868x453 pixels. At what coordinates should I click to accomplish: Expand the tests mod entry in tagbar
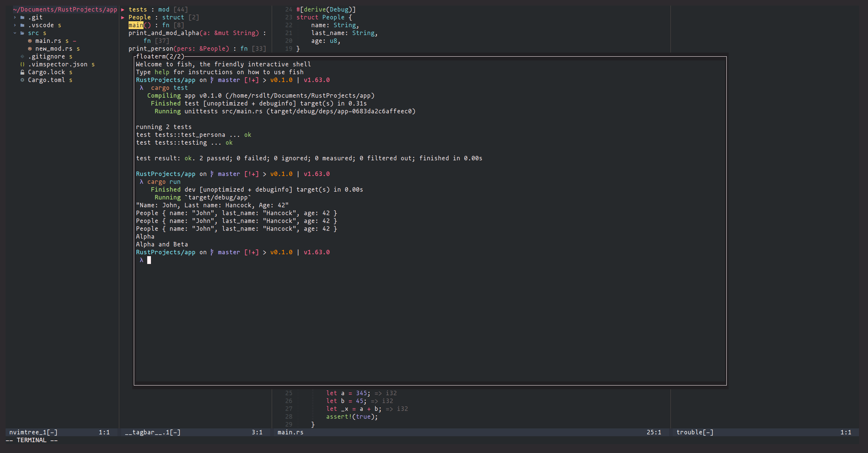pyautogui.click(x=123, y=9)
